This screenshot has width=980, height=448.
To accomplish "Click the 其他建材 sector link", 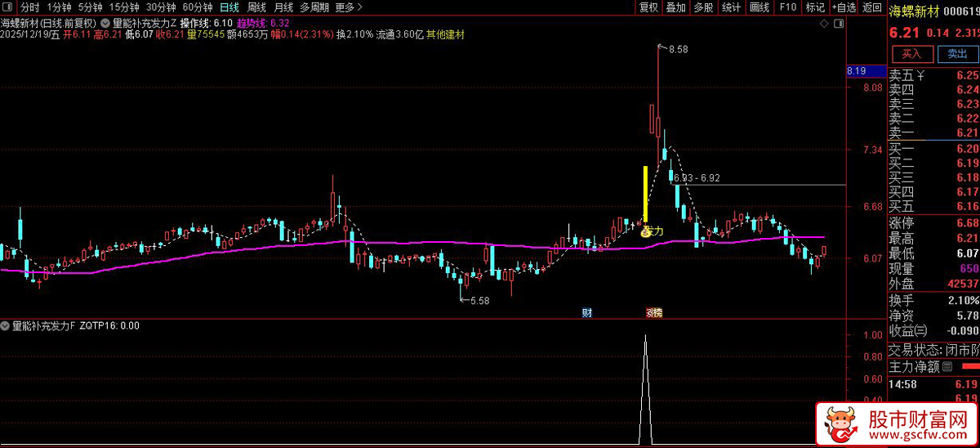I will [x=445, y=35].
